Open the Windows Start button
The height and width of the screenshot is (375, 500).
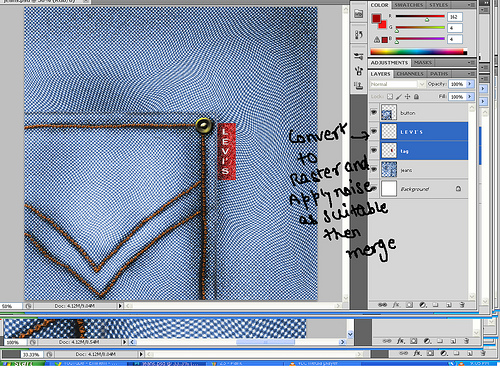point(23,364)
